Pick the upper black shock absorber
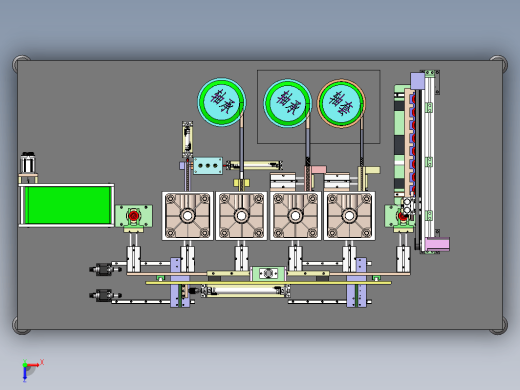The height and width of the screenshot is (390, 520). [x=105, y=269]
